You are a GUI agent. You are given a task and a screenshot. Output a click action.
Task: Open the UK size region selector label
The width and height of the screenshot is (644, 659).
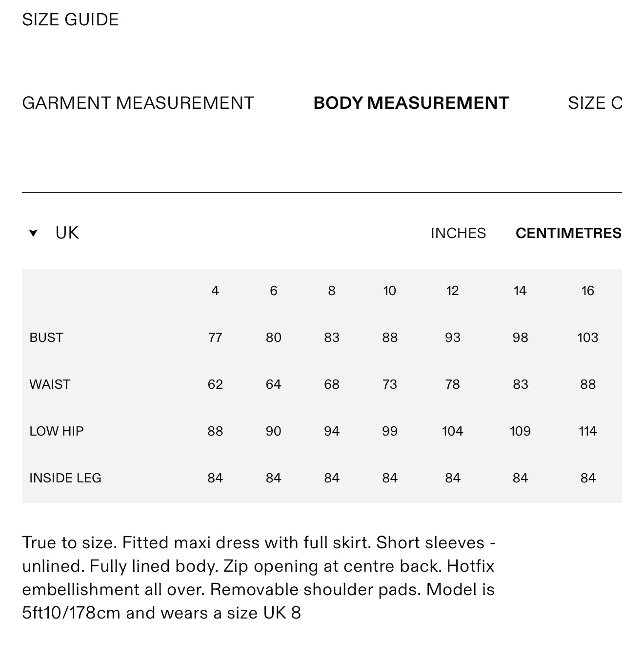pos(67,233)
